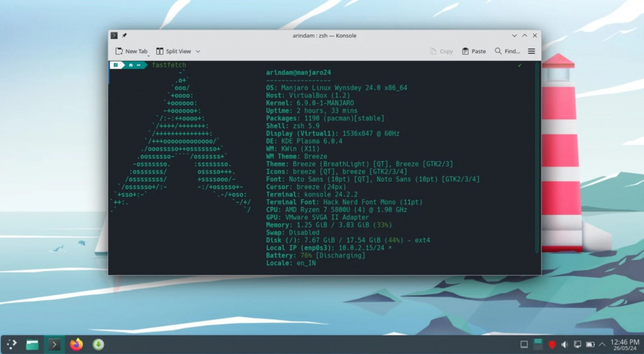
Task: Open Find search in Konsole
Action: coord(508,52)
